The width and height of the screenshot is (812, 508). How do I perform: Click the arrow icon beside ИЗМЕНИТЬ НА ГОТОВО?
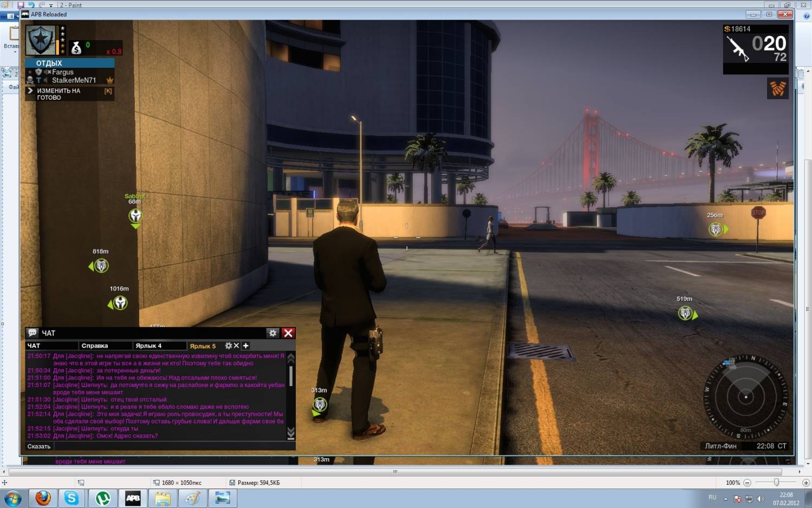point(30,91)
